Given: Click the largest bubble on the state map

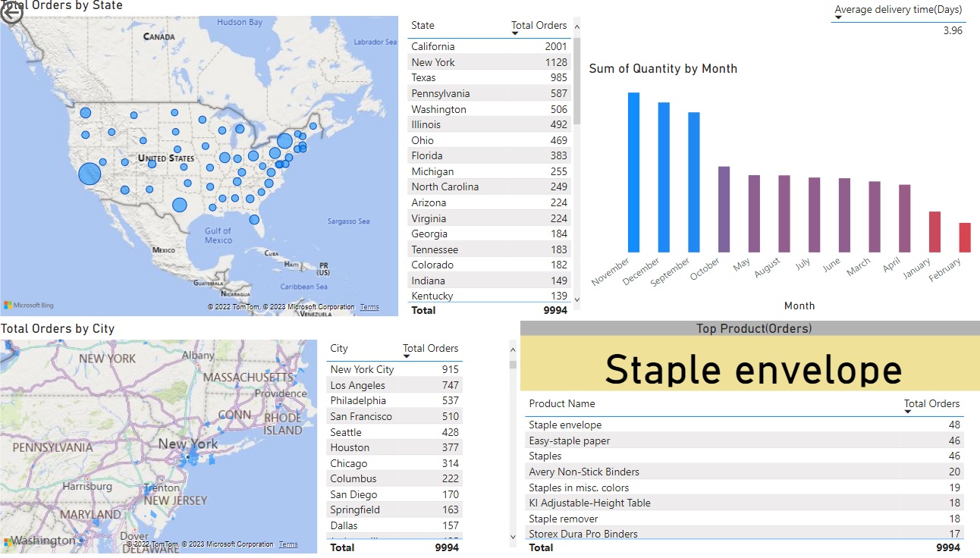Looking at the screenshot, I should 90,174.
